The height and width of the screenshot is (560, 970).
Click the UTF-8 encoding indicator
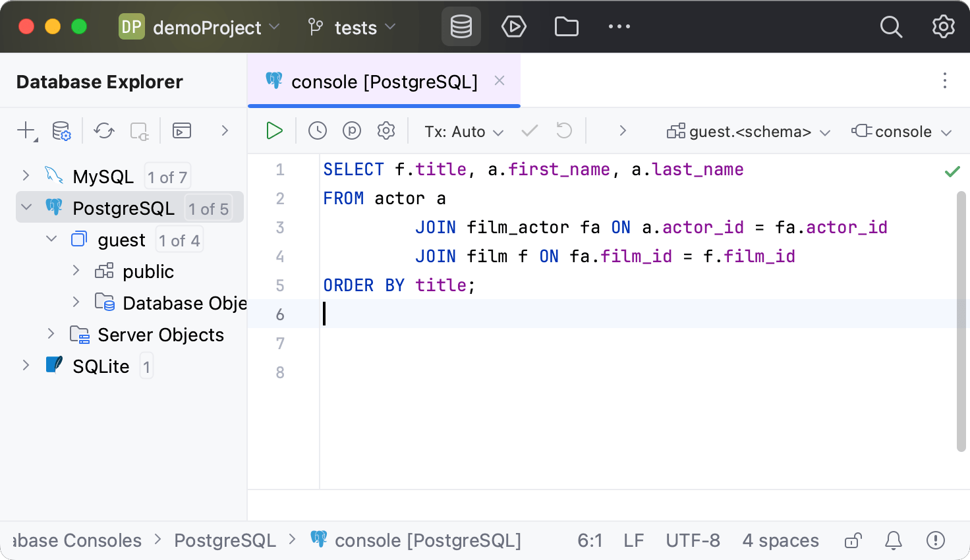point(693,540)
